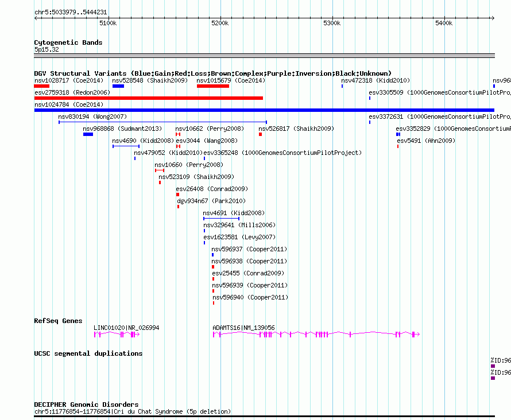Open the esv1623581 (Levy2007) label
511x420 pixels.
239,237
